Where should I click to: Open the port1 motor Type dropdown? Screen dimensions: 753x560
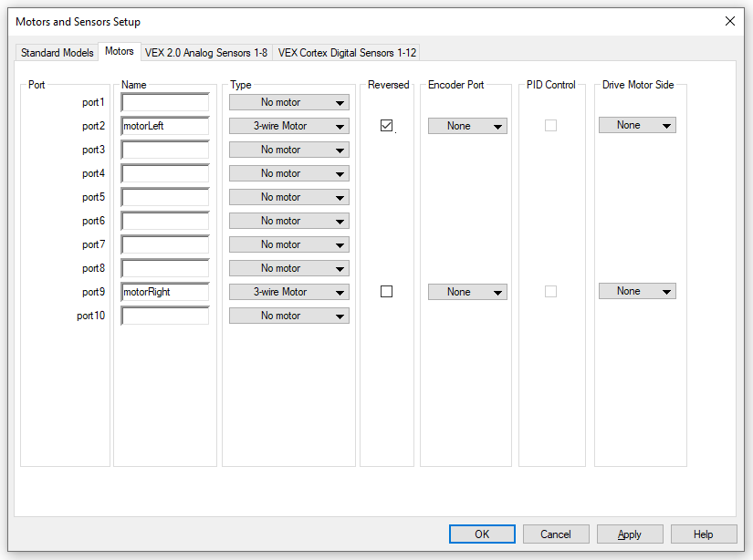click(x=289, y=102)
